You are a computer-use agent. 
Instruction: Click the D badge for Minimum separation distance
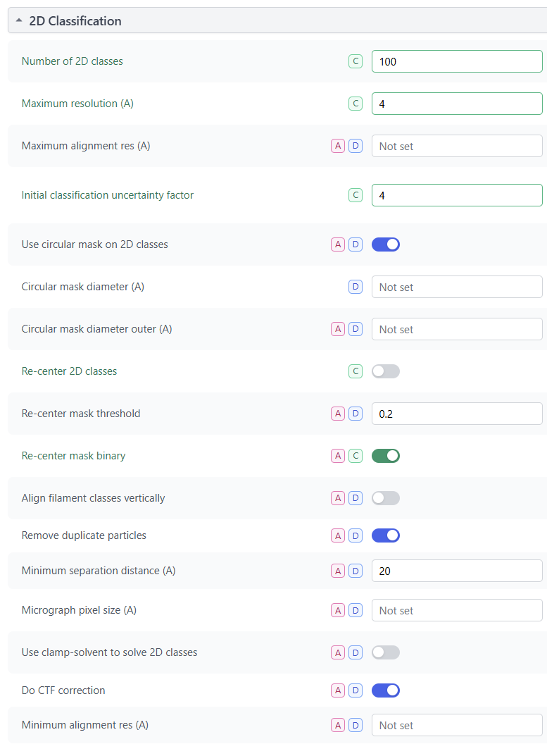tap(356, 571)
